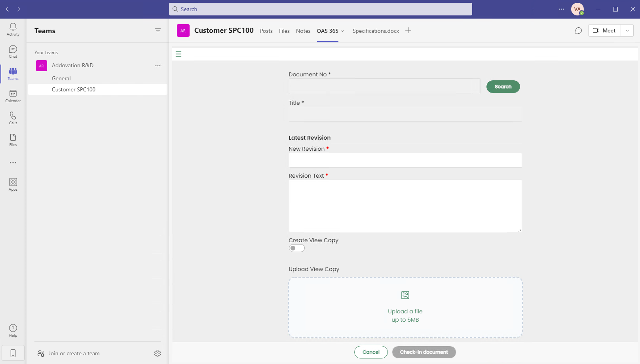
Task: Open the Activity feed icon
Action: pyautogui.click(x=13, y=29)
